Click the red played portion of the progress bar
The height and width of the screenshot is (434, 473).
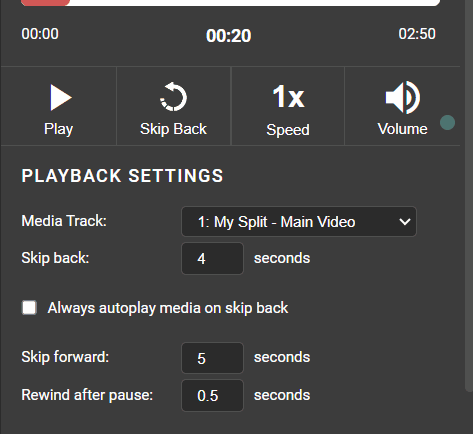tap(45, 3)
